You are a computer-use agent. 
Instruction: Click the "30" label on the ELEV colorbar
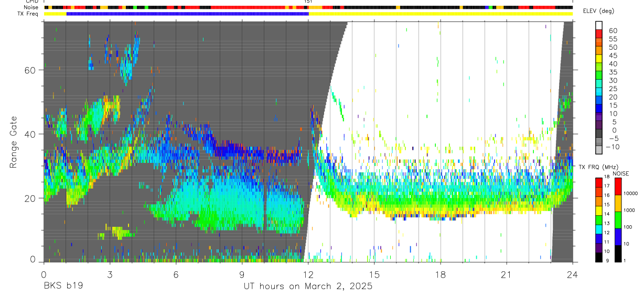[613, 80]
